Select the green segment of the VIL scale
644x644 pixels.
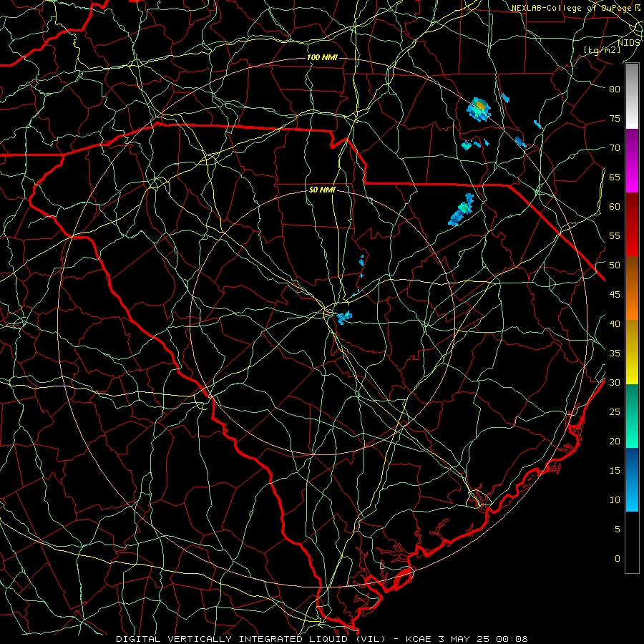point(632,416)
